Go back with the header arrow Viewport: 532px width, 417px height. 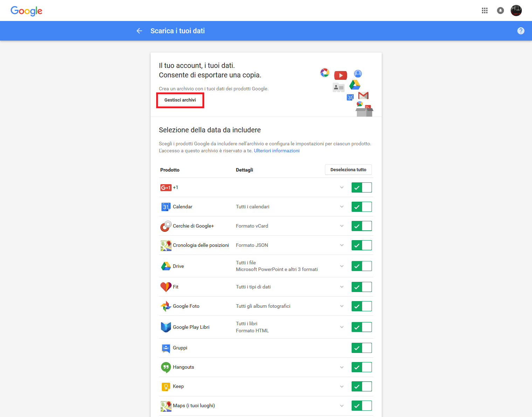pyautogui.click(x=139, y=31)
